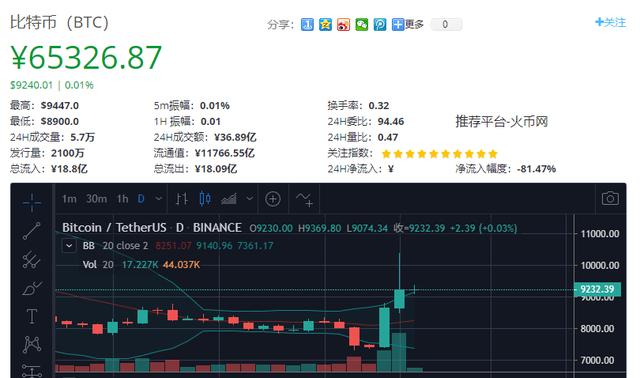Select the brush drawing tool
The width and height of the screenshot is (640, 378).
[32, 288]
